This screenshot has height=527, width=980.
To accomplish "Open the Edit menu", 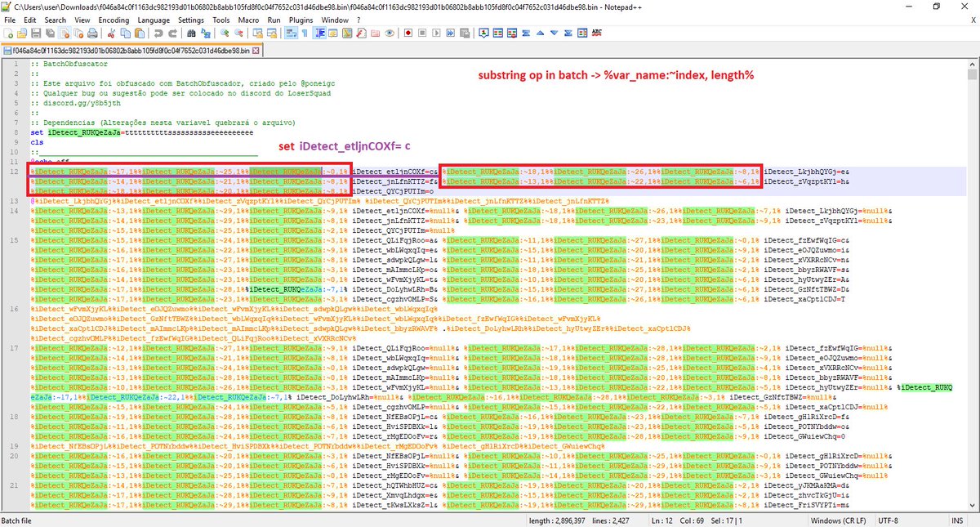I will [x=29, y=19].
